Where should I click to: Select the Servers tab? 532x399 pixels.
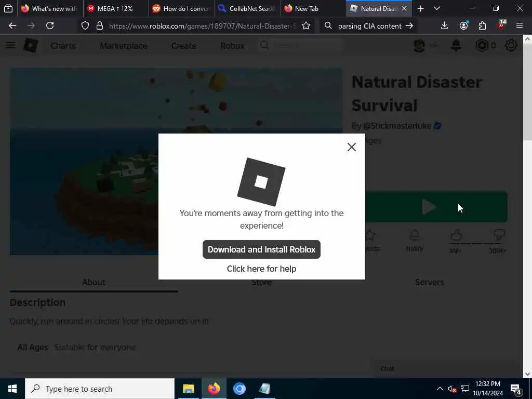(430, 282)
